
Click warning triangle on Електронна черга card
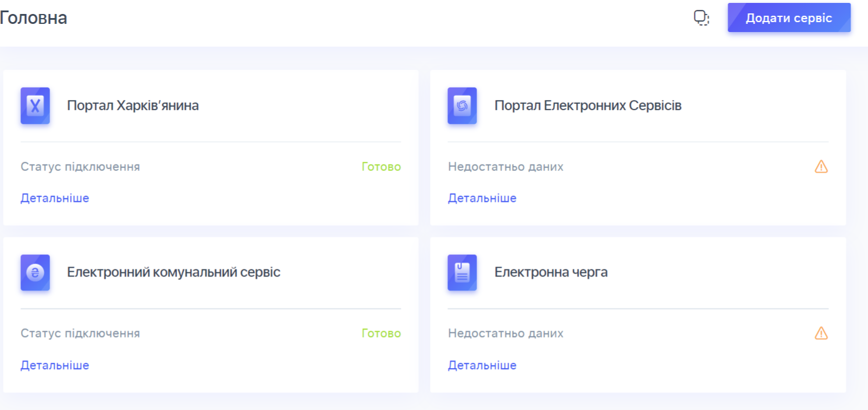click(821, 333)
